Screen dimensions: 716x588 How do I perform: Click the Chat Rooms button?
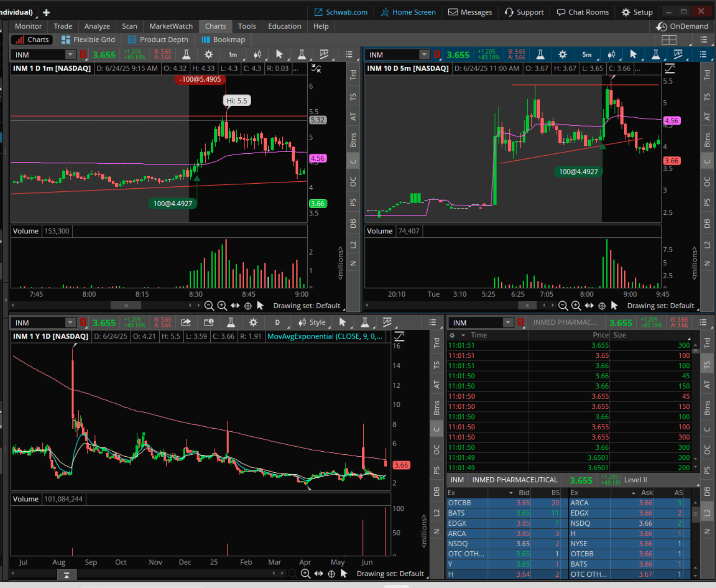[x=582, y=12]
